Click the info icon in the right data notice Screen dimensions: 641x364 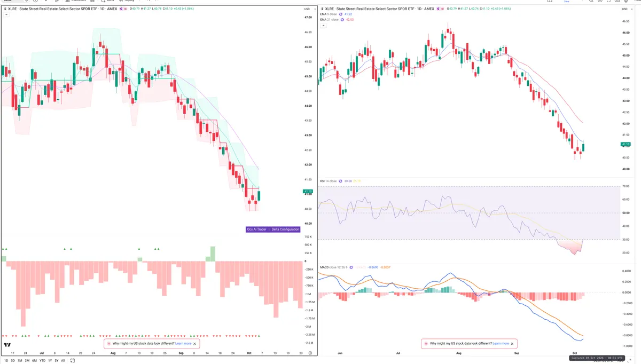(426, 344)
